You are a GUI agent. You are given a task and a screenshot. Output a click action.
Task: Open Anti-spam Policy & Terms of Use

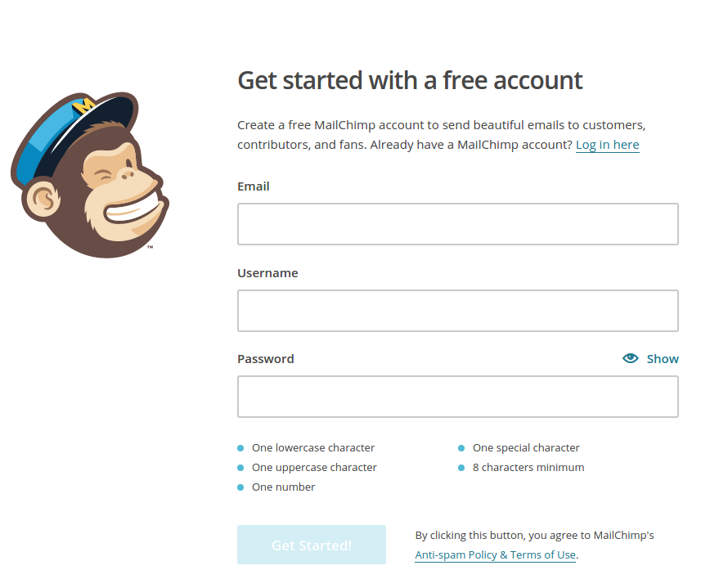pos(496,555)
